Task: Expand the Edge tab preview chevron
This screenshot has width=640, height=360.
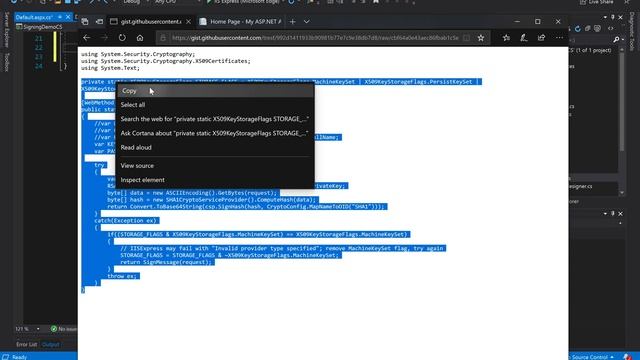Action: pyautogui.click(x=307, y=22)
